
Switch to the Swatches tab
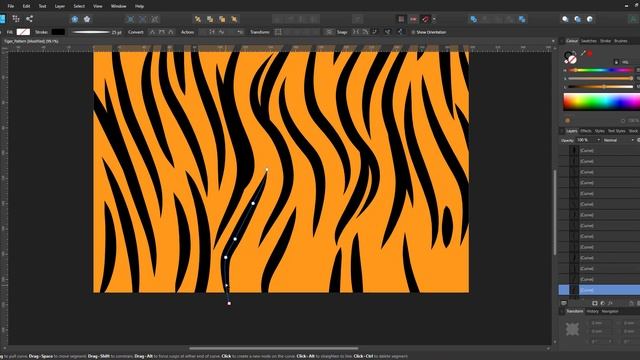[x=589, y=41]
